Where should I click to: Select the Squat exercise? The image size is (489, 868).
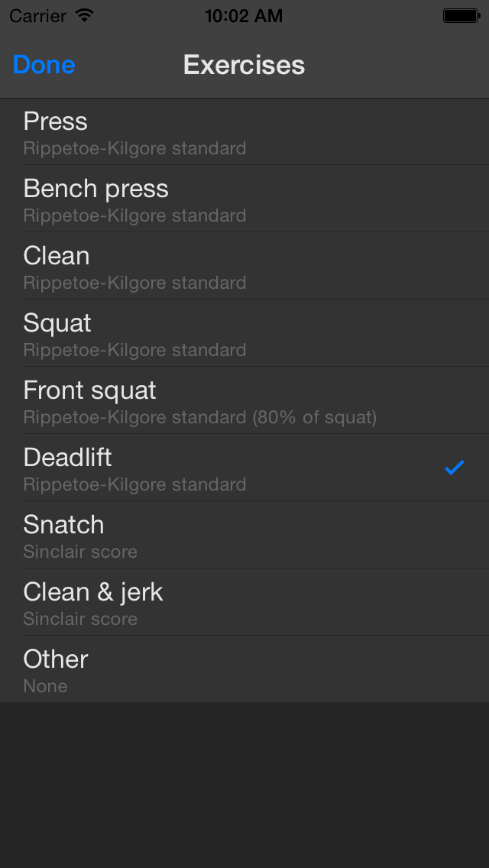(x=244, y=332)
